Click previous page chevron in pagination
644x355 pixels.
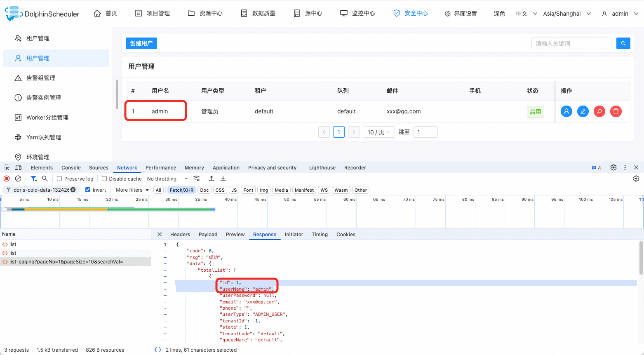click(324, 132)
